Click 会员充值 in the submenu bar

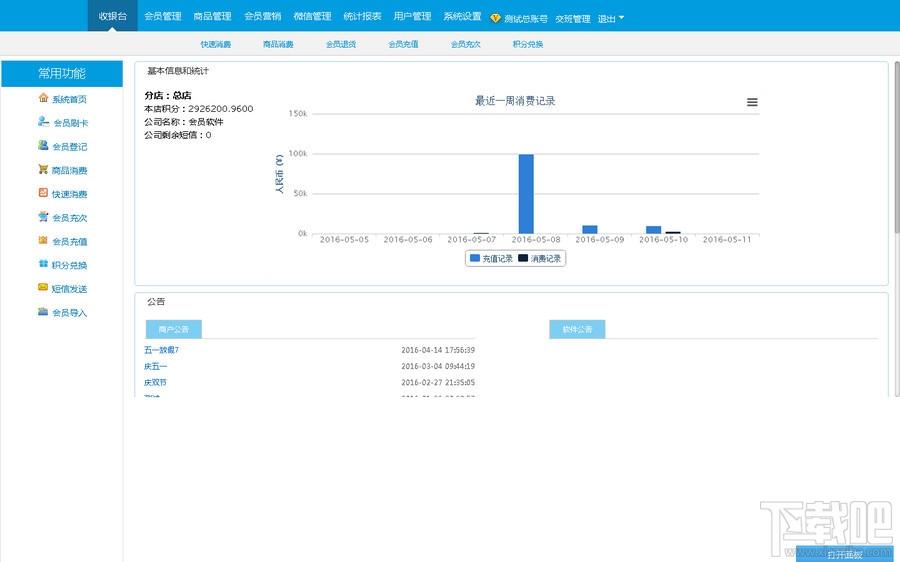pyautogui.click(x=403, y=44)
